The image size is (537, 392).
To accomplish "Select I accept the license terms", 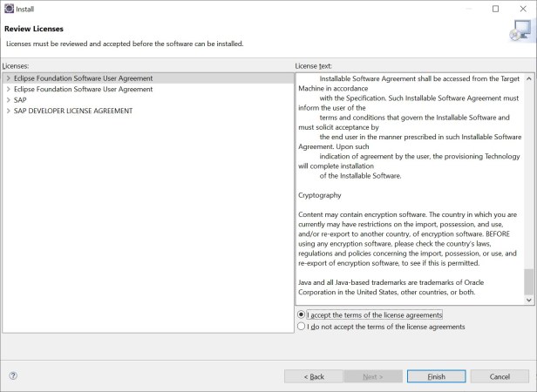I will coord(302,314).
